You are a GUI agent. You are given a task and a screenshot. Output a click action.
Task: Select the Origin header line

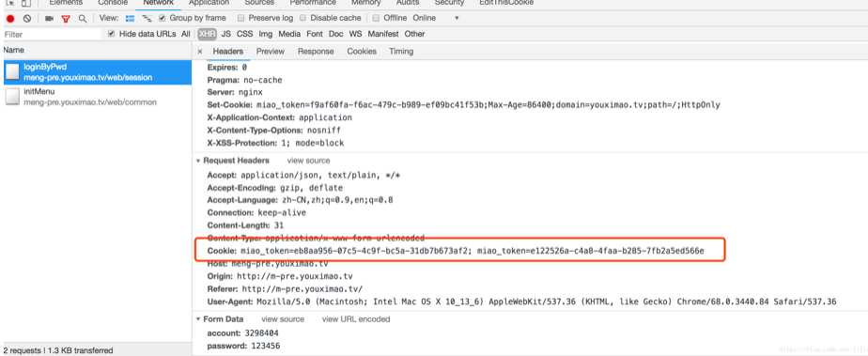click(x=280, y=276)
